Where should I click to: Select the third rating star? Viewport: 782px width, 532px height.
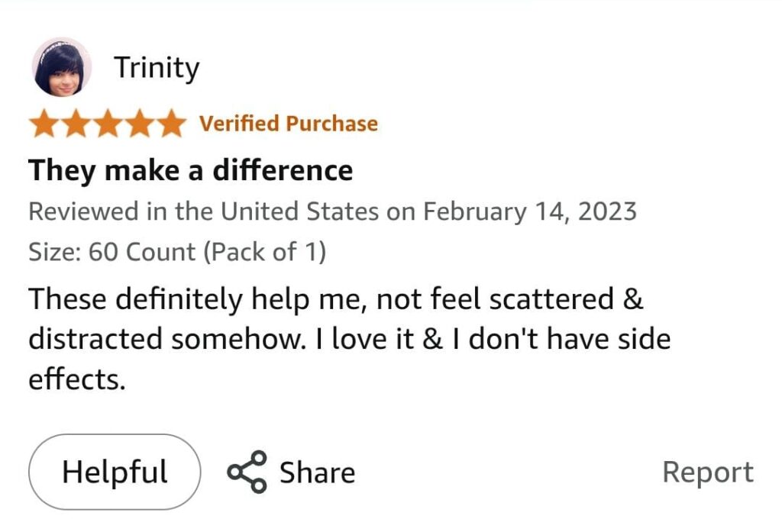108,124
